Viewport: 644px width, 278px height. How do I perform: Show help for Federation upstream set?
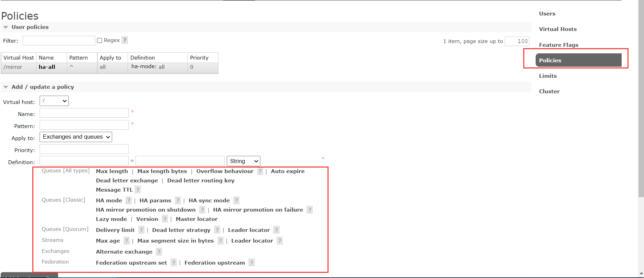(x=174, y=263)
